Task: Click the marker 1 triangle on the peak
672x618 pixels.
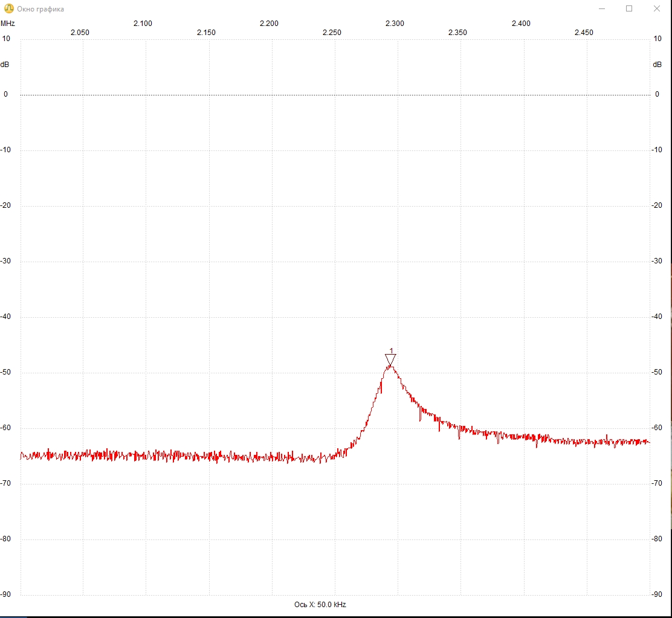Action: [390, 359]
